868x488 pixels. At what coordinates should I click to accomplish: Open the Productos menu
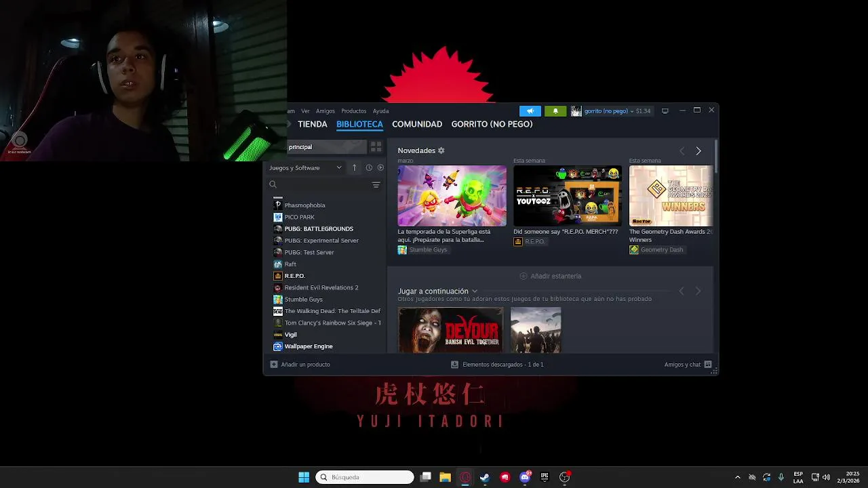pyautogui.click(x=353, y=111)
